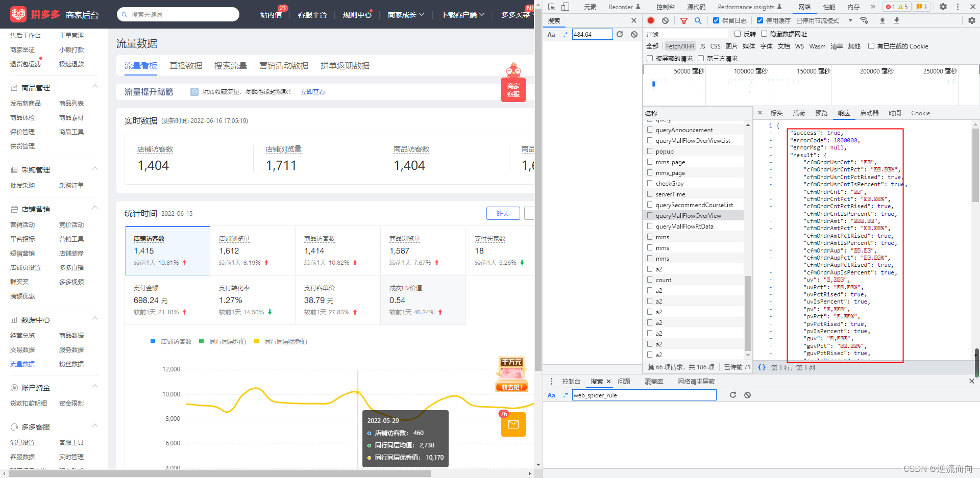Toggle match case Aa next to 484.64
Screen dimensions: 980x478
(551, 34)
